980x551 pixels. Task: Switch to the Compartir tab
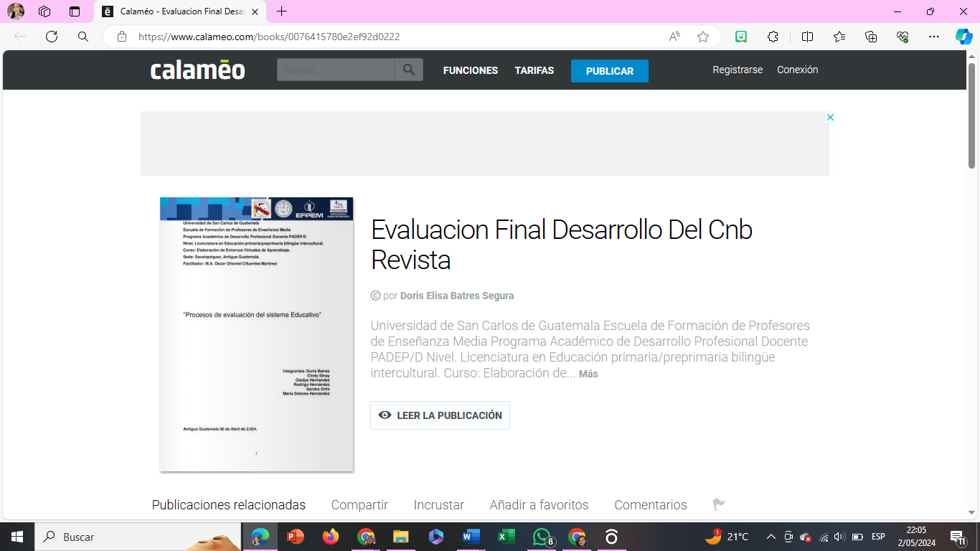pyautogui.click(x=359, y=505)
